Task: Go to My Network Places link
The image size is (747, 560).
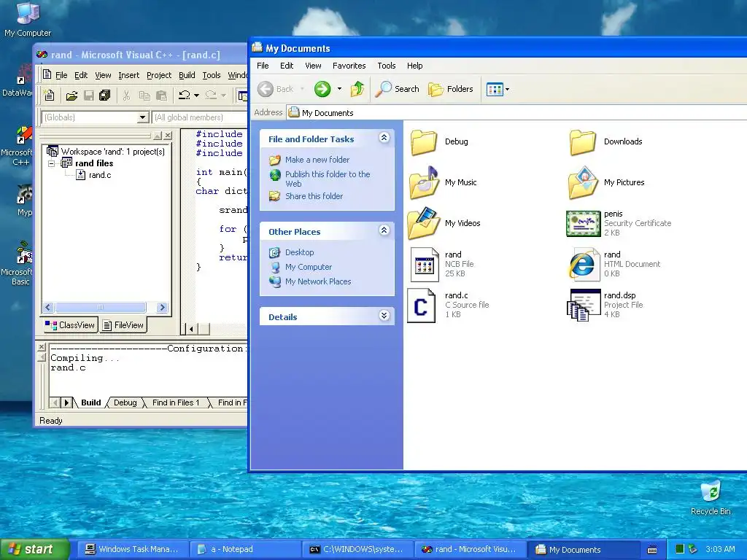Action: click(x=318, y=281)
